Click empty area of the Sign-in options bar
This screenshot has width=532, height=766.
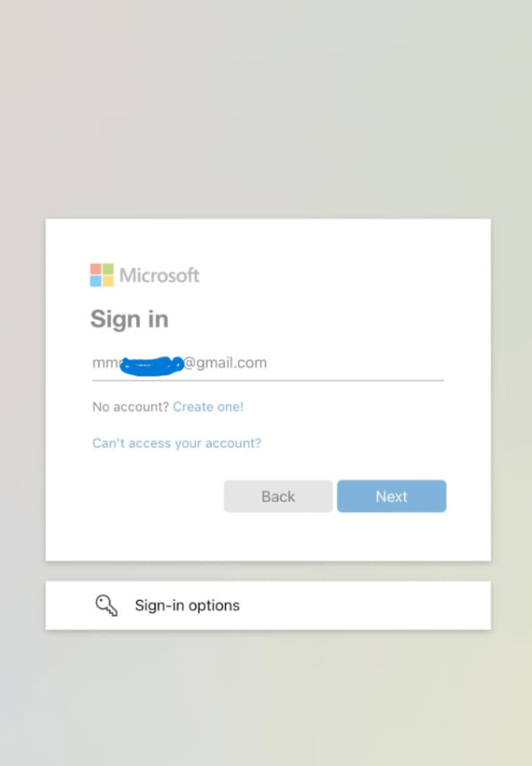click(367, 606)
